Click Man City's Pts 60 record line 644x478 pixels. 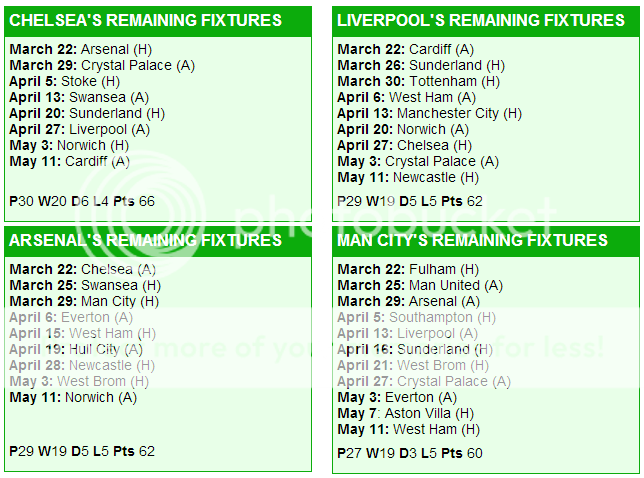pos(410,453)
